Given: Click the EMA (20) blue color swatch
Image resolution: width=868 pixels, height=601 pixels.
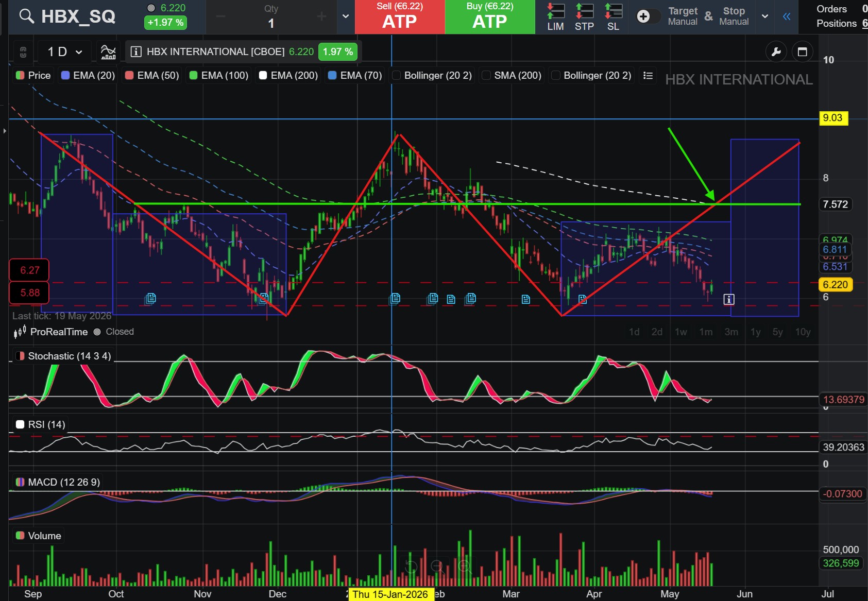Looking at the screenshot, I should [65, 76].
